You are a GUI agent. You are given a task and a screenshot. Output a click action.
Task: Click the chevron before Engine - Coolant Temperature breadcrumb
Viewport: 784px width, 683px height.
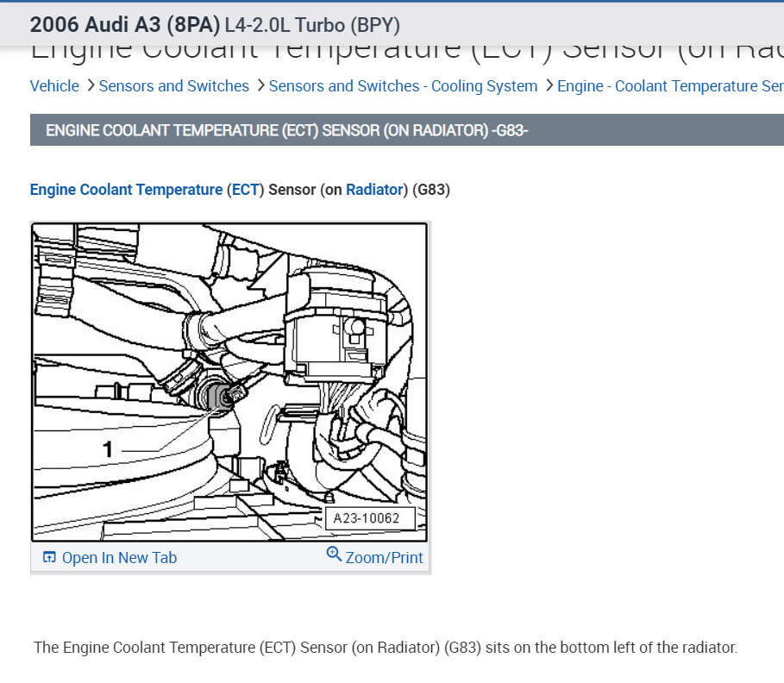click(x=549, y=85)
